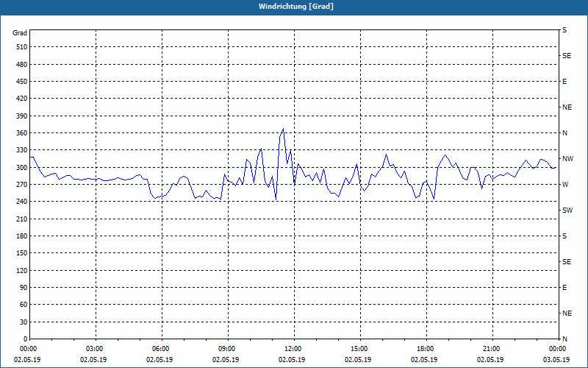The width and height of the screenshot is (588, 368).
Task: Click the "210" y-axis value
Action: [x=22, y=219]
